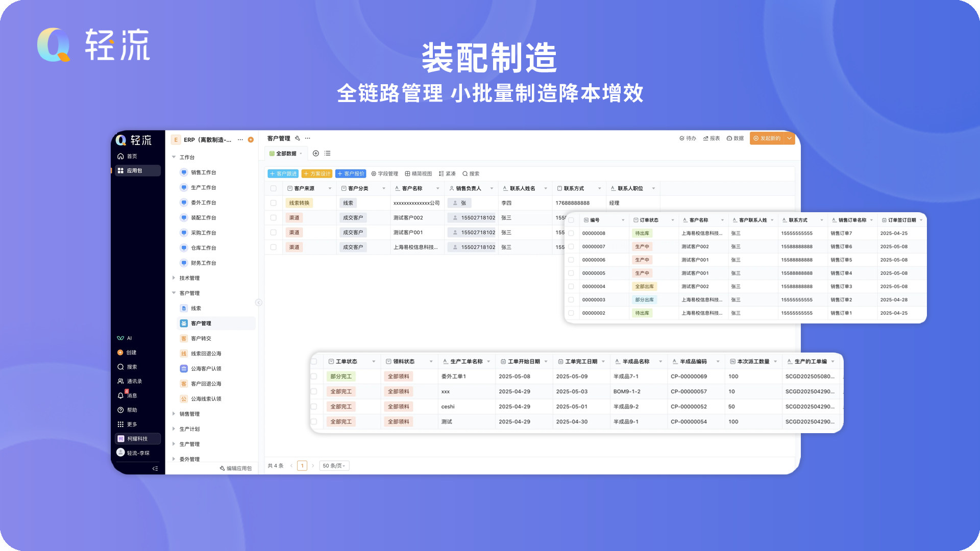
Task: Click 搜索 search in the table toolbar
Action: coord(471,173)
